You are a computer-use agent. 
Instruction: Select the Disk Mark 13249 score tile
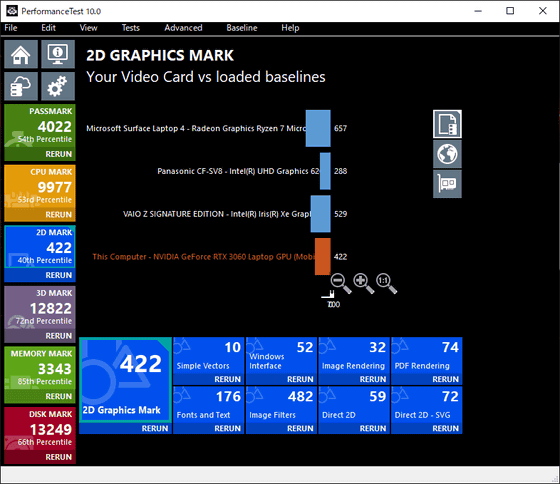coord(40,429)
